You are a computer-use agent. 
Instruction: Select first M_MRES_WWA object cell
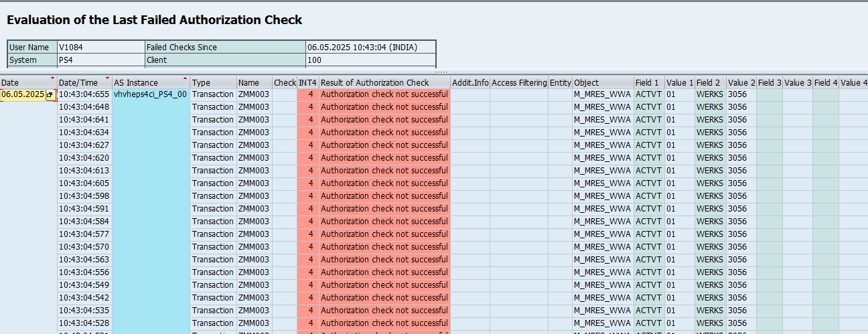coord(602,94)
